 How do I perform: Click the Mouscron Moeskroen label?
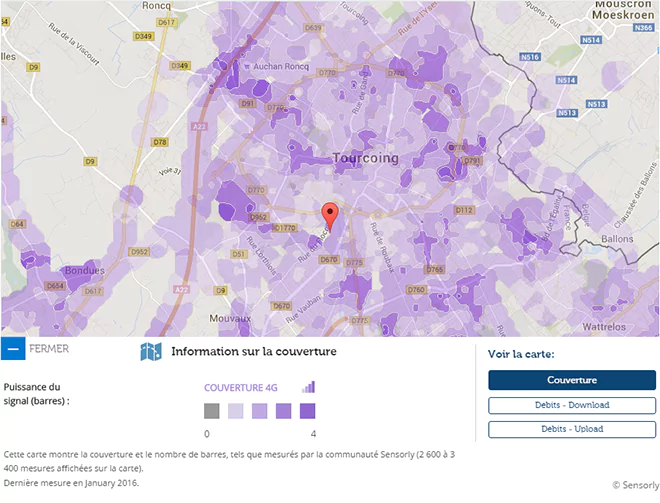coord(623,10)
